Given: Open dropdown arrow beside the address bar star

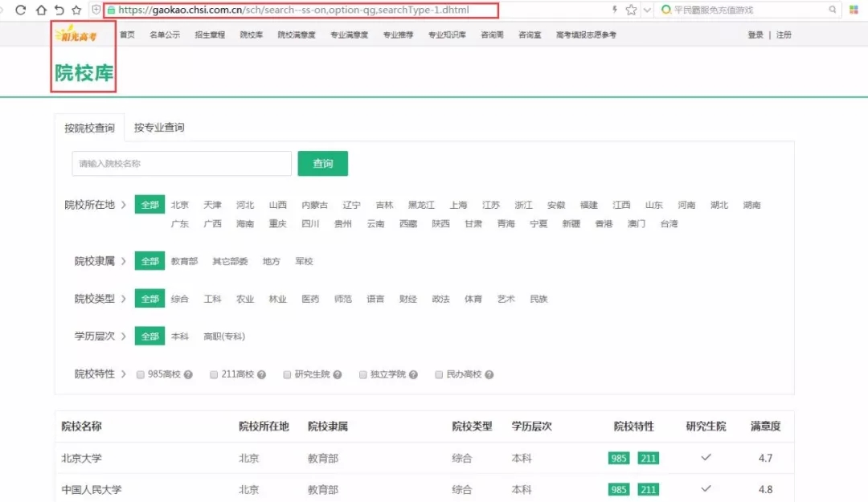Looking at the screenshot, I should click(x=646, y=10).
